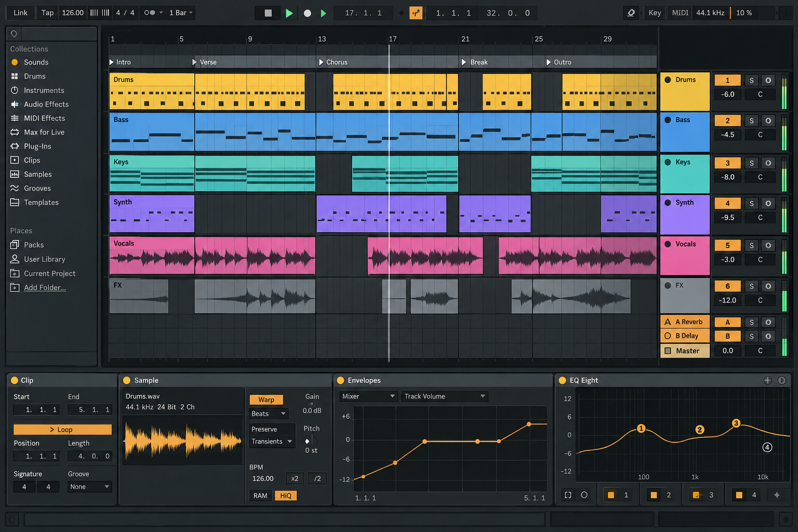The image size is (798, 532).
Task: Select the draw mode pencil icon beside Key
Action: [631, 13]
